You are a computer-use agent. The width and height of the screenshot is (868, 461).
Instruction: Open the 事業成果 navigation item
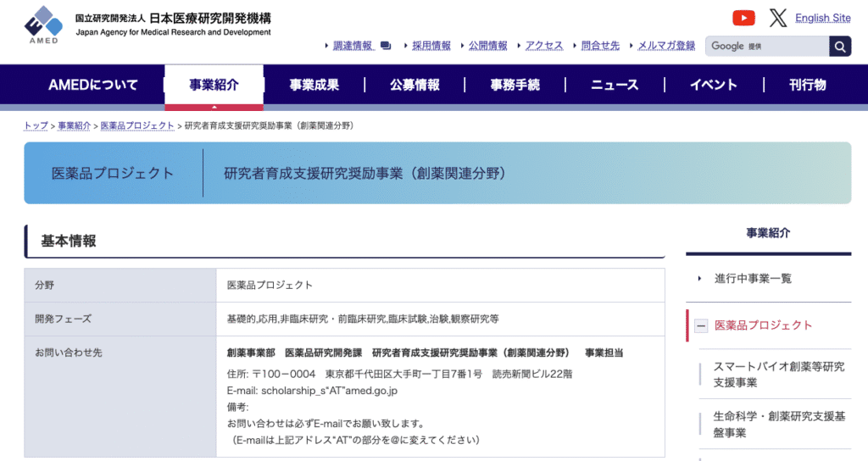[x=314, y=85]
